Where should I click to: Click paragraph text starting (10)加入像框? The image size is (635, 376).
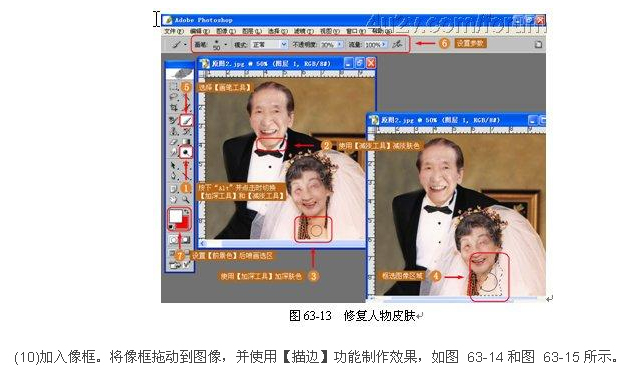[316, 357]
